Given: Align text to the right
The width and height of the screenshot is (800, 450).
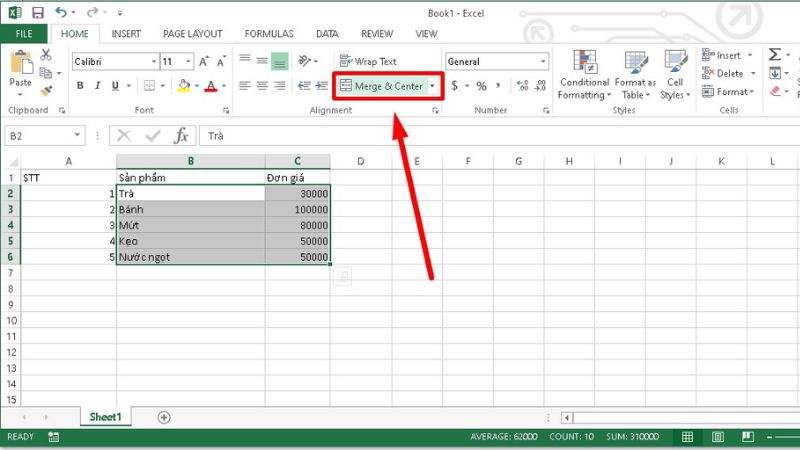Looking at the screenshot, I should point(280,86).
